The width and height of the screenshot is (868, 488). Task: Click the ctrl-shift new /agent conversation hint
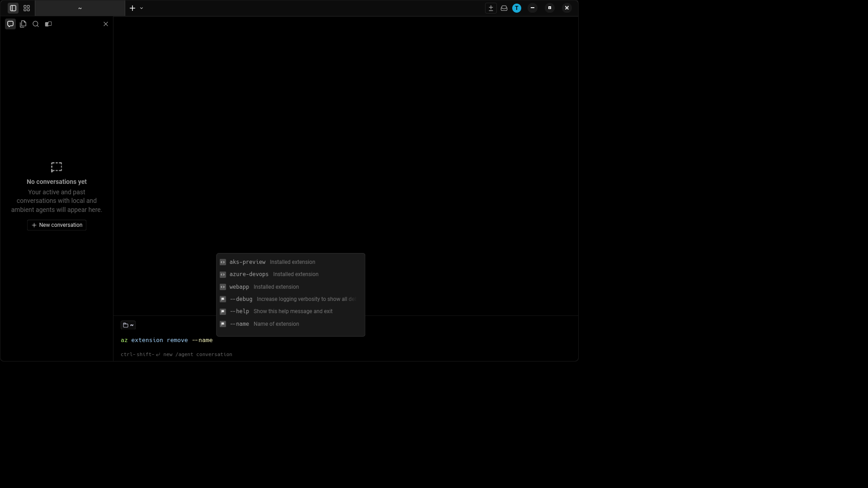(176, 354)
